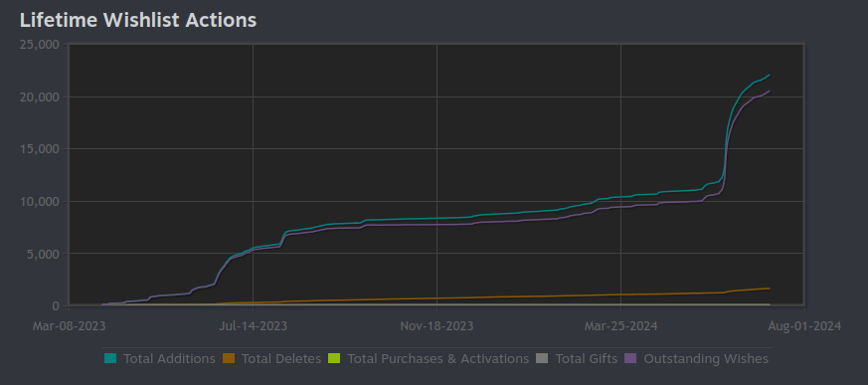868x385 pixels.
Task: Click the gray Total Gifts legend swatch
Action: coord(542,358)
